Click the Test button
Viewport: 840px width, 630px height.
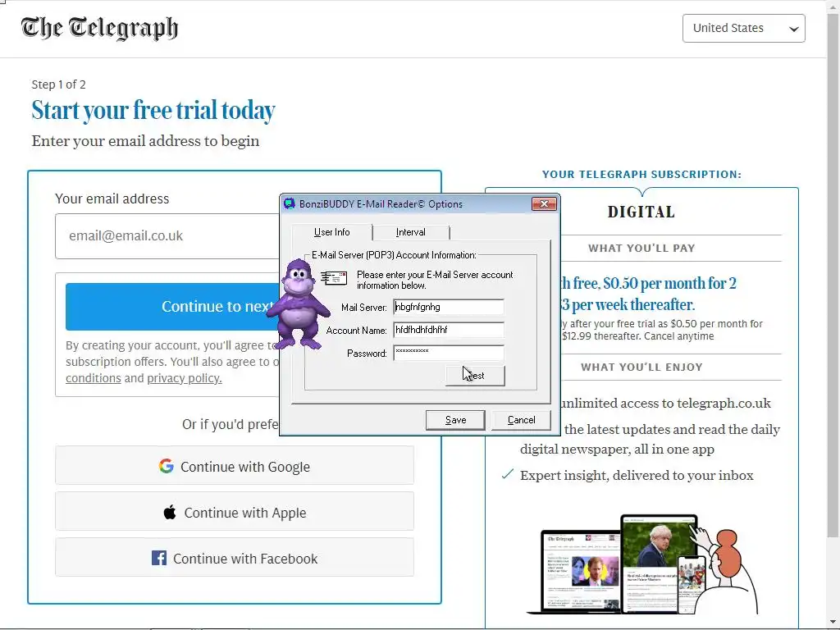point(475,376)
